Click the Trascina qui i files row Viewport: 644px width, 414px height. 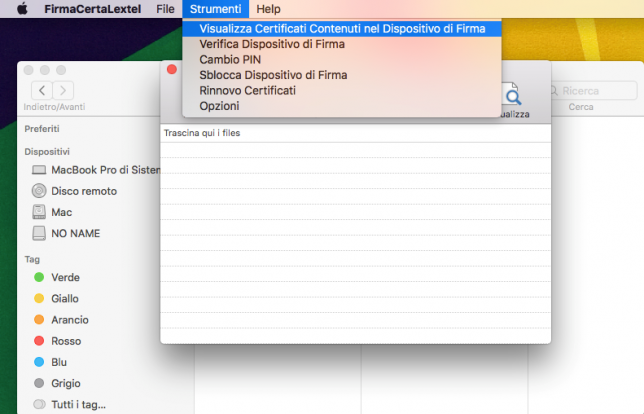(x=355, y=133)
